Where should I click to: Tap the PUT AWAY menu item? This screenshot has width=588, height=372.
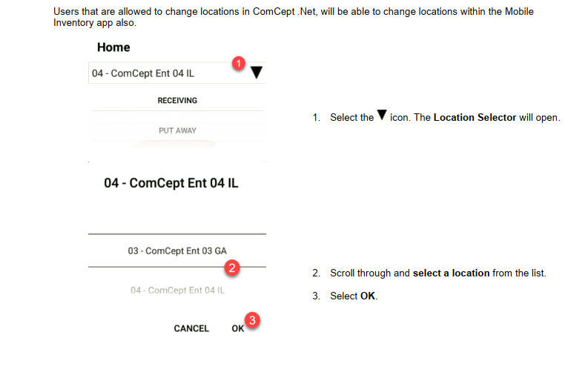click(x=177, y=130)
